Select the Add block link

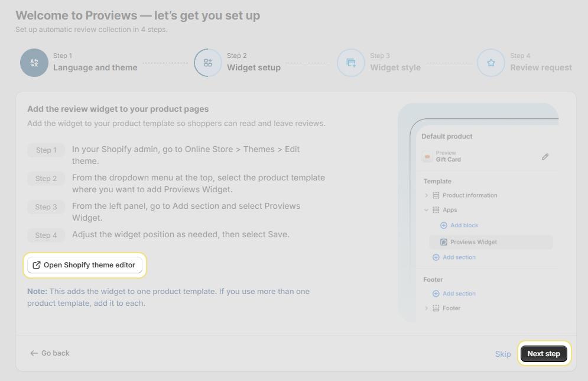464,225
